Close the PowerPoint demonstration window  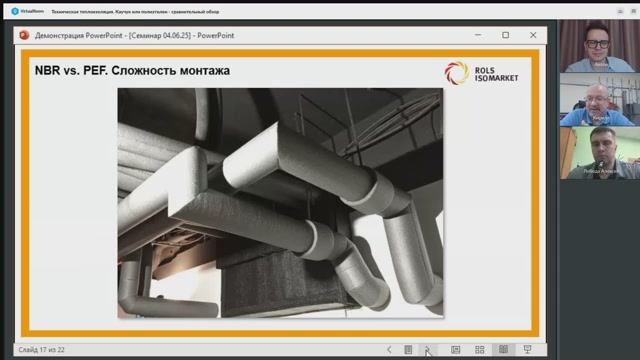[533, 35]
